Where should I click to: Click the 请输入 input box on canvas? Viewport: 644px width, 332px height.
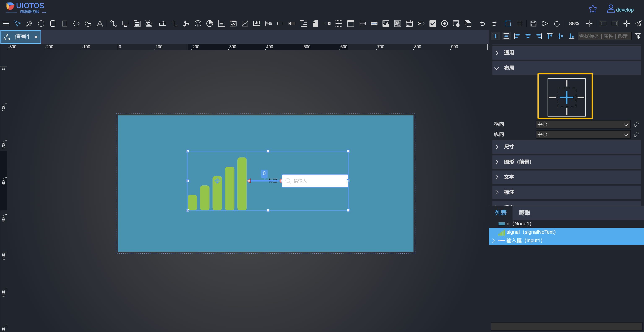pos(315,181)
